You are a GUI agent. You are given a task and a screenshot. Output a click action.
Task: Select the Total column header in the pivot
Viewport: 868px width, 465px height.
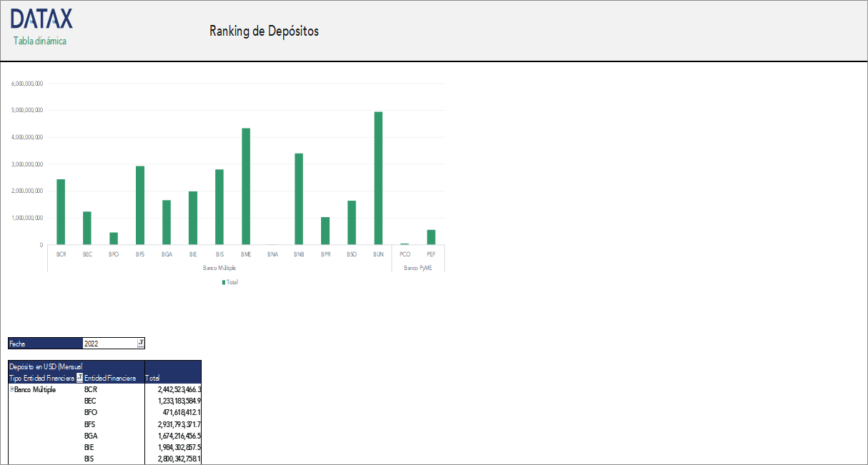click(152, 378)
